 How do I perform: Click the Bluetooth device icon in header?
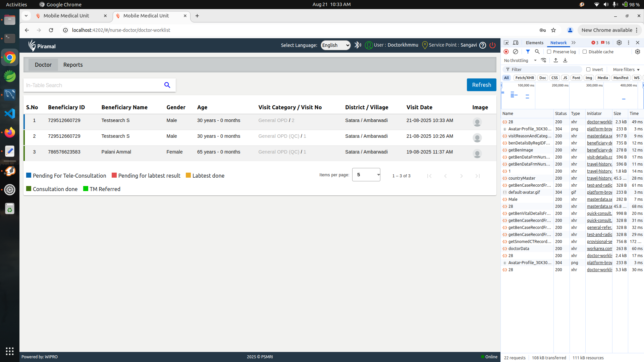coord(358,45)
